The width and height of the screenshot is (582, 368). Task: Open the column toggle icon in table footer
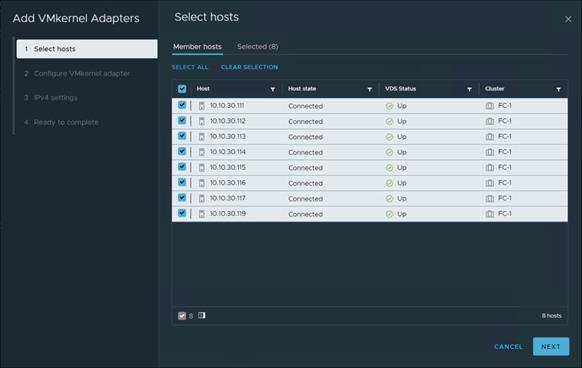point(202,315)
